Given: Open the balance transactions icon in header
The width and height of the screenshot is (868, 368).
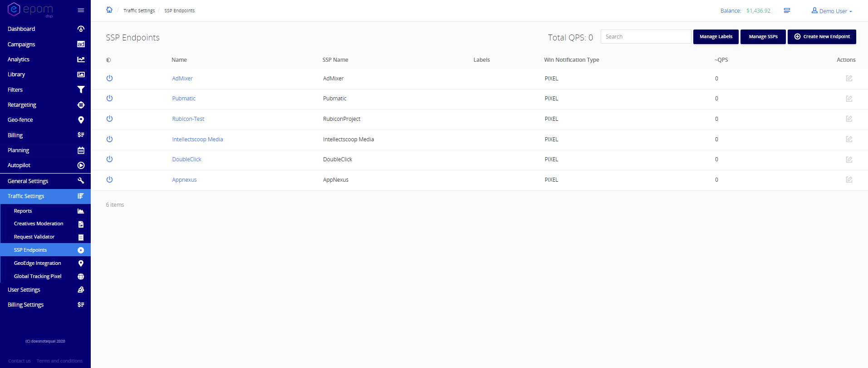Looking at the screenshot, I should tap(787, 10).
